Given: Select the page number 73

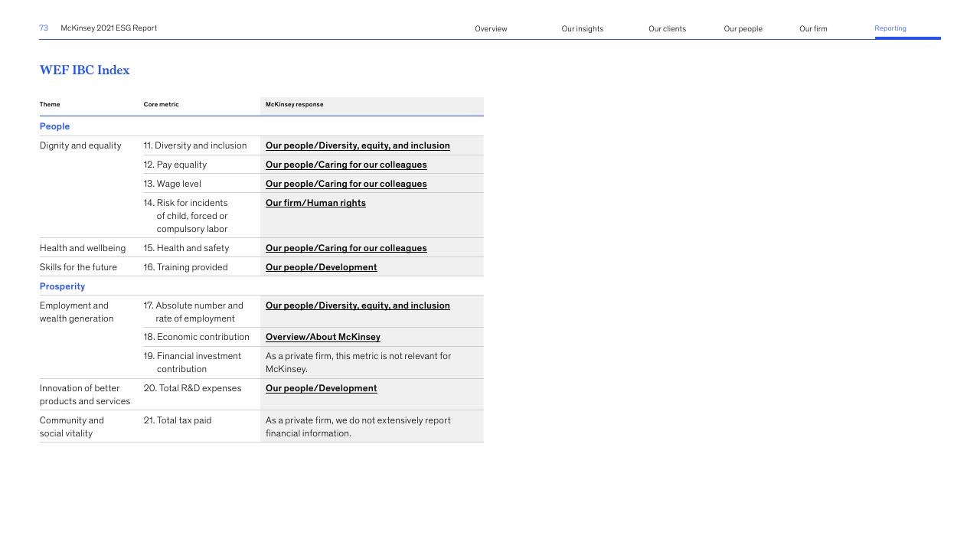Looking at the screenshot, I should click(x=44, y=28).
